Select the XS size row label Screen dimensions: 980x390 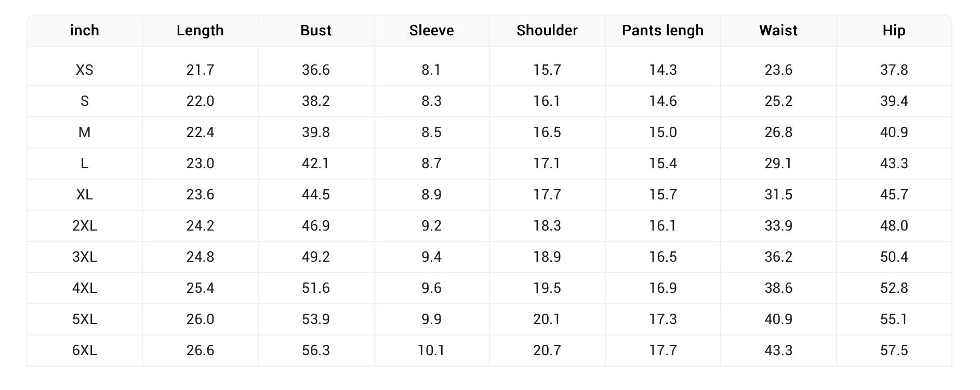pyautogui.click(x=85, y=70)
